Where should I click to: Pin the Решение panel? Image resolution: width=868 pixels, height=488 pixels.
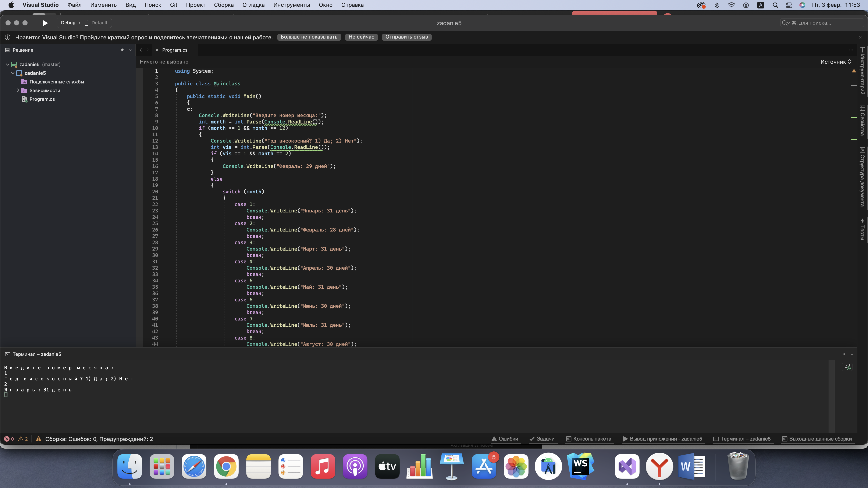point(122,50)
